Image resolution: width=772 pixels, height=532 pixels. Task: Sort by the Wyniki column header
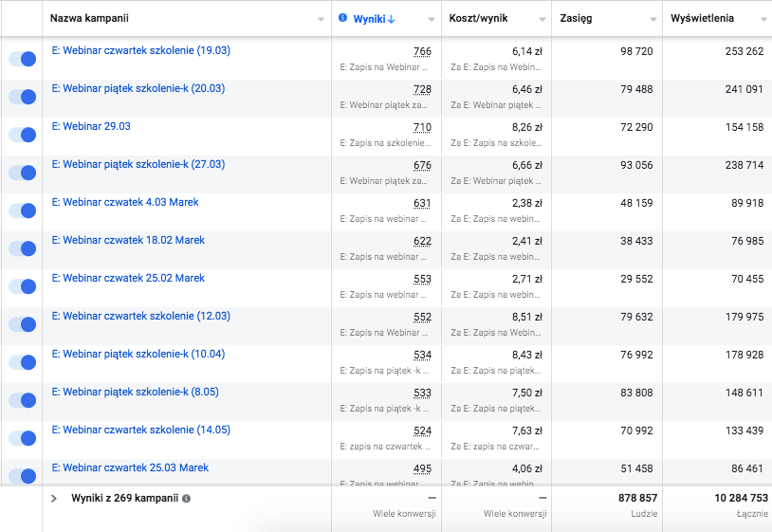(368, 19)
